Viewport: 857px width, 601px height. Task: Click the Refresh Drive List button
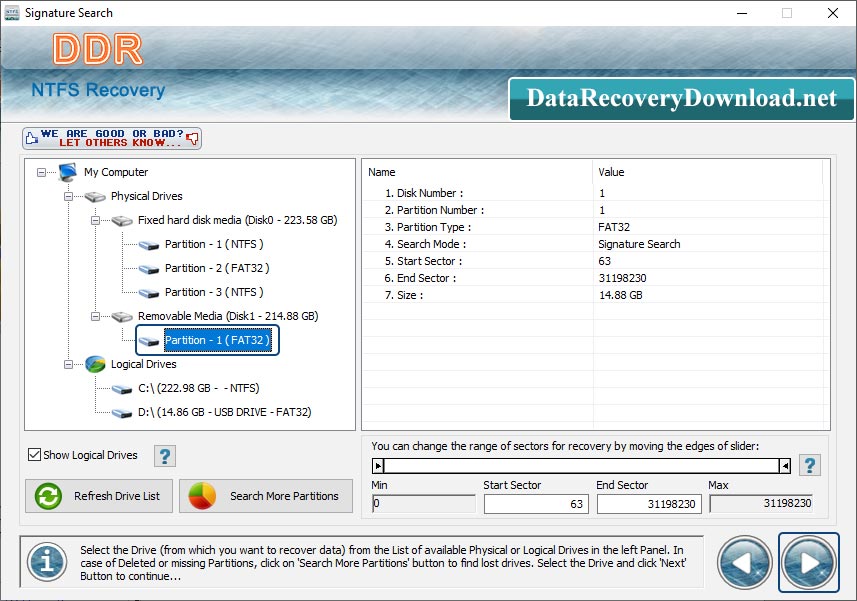coord(99,496)
